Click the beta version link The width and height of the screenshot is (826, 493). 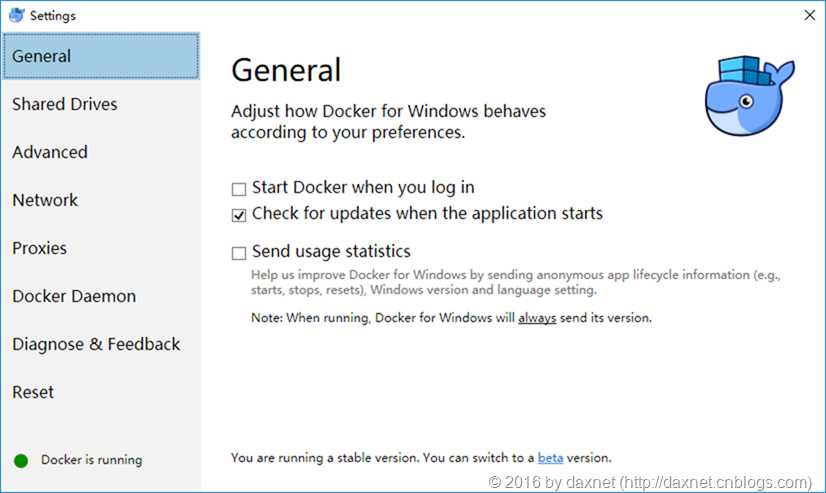[550, 458]
